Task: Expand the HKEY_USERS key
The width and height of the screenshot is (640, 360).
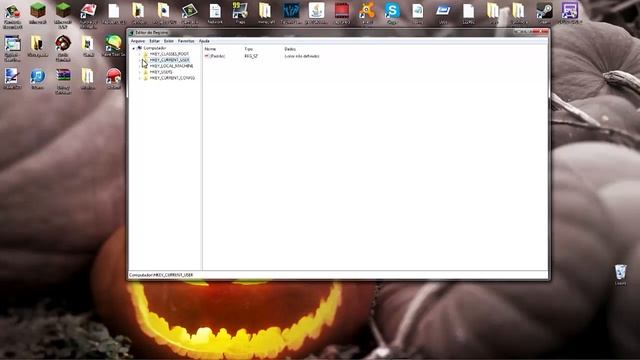Action: [140, 72]
